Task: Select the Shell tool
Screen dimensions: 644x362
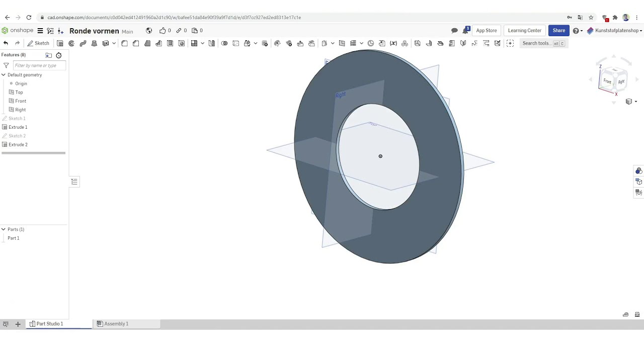Action: [x=170, y=43]
